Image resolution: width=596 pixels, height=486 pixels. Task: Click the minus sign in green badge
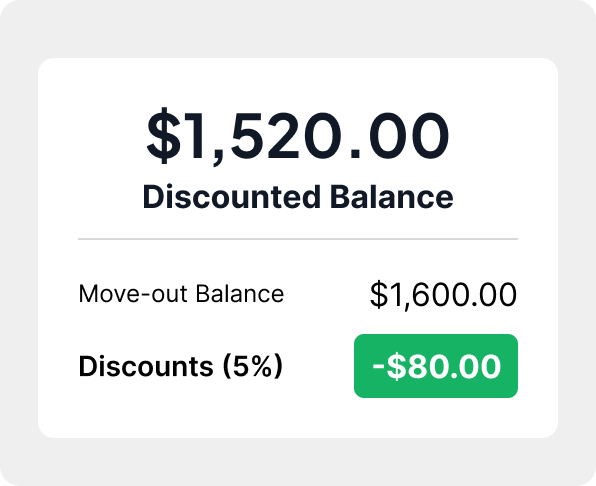379,366
